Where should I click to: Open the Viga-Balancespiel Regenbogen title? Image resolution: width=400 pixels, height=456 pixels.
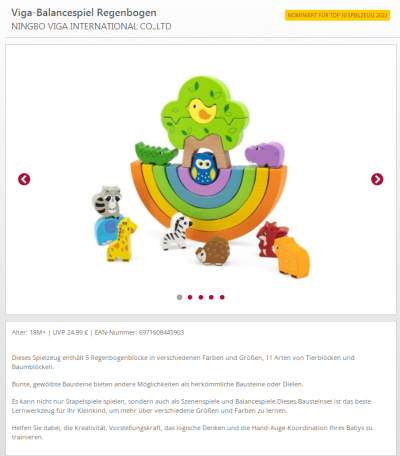(84, 13)
